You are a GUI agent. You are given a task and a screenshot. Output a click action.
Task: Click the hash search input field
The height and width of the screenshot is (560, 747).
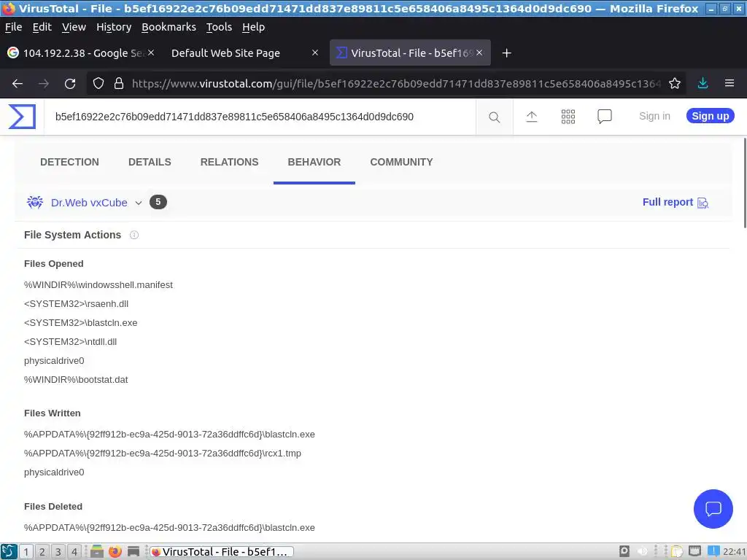pos(260,117)
